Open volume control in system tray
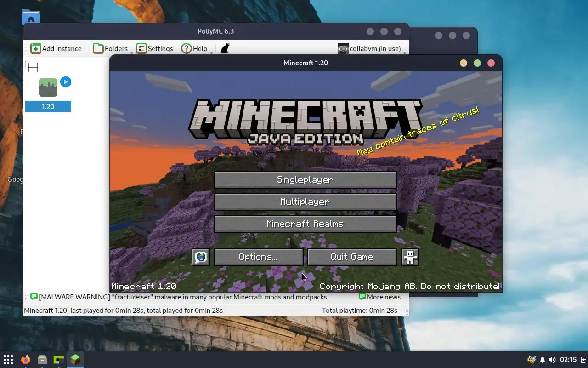588x368 pixels. [552, 360]
